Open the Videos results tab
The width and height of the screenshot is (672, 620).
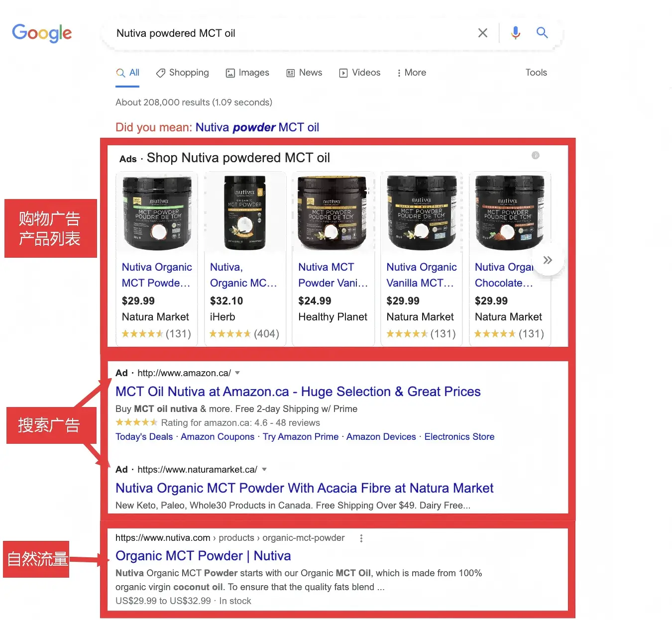(360, 73)
